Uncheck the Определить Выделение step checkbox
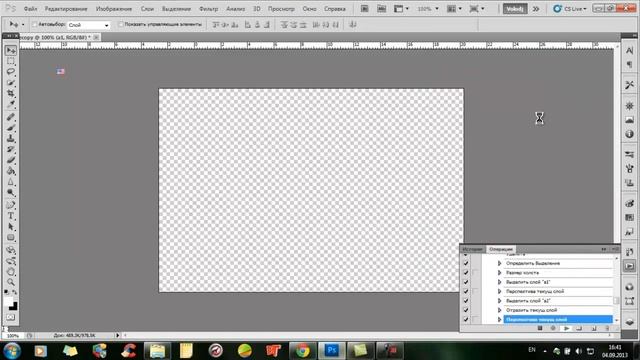 point(466,263)
